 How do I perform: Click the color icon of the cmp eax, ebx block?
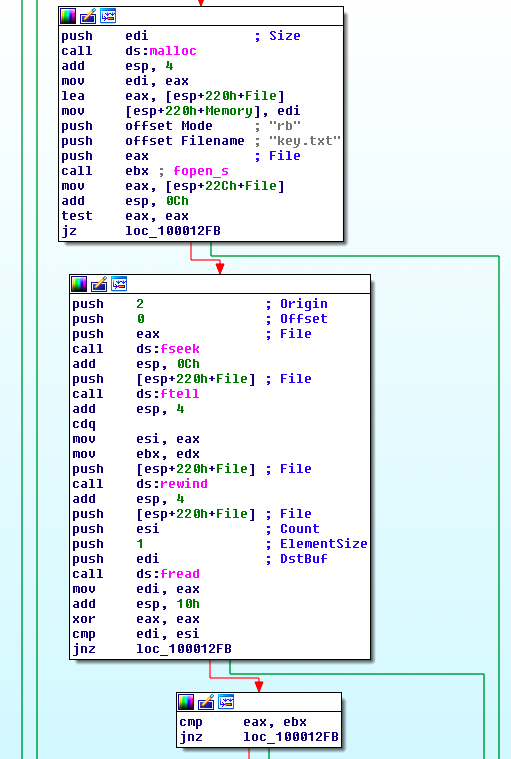pos(186,702)
